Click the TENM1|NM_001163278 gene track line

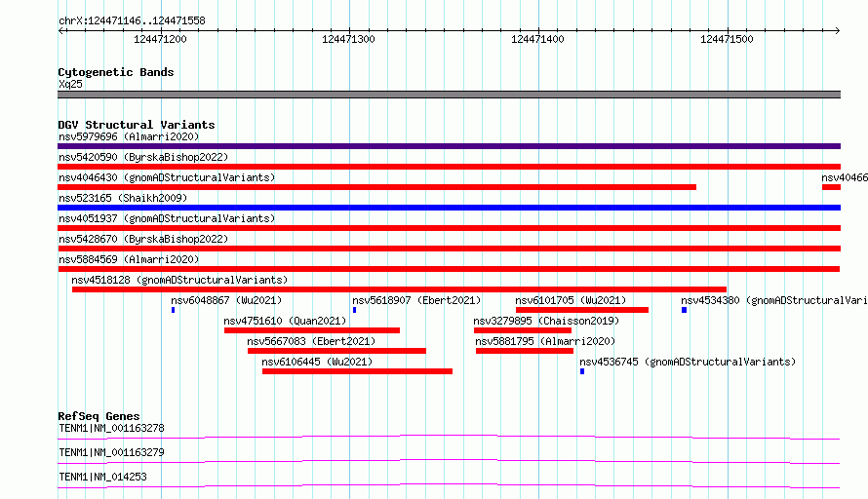coord(449,437)
